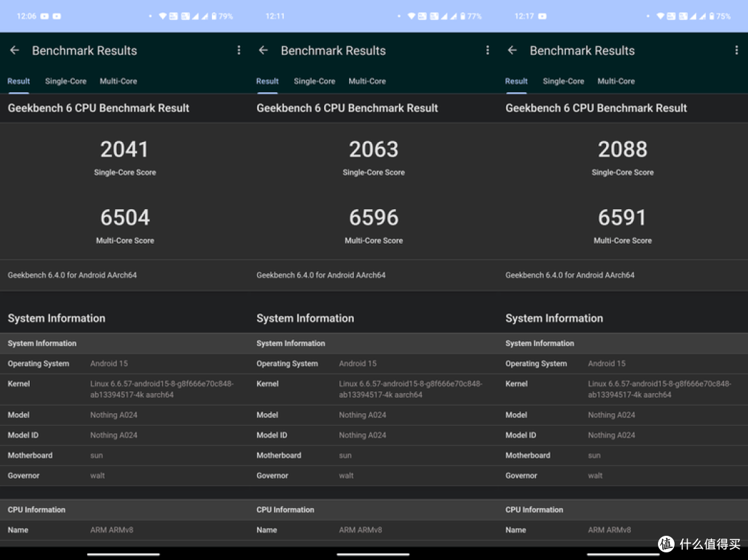Tap Model ID 'Nothing A024' value in 12:17 screen
Screen dimensions: 748x560
(612, 435)
